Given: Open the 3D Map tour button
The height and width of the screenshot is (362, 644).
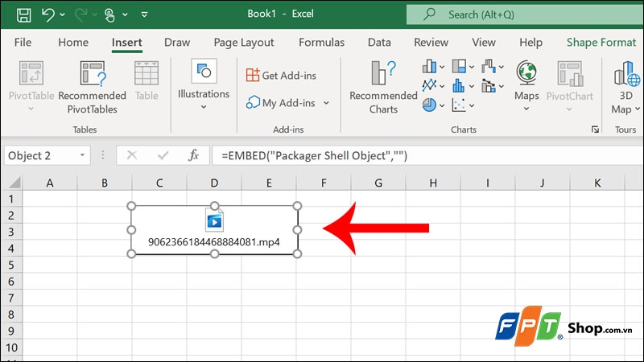Looking at the screenshot, I should 627,87.
